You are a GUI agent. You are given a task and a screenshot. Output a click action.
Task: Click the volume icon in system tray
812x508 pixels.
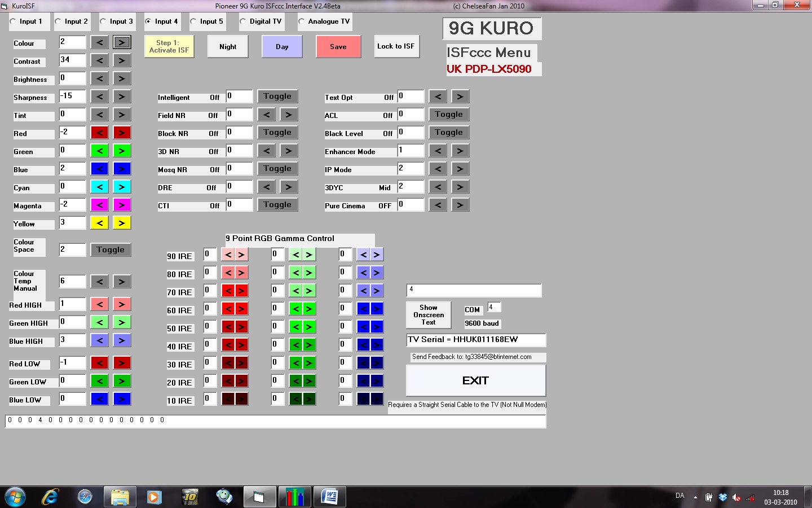tap(736, 497)
